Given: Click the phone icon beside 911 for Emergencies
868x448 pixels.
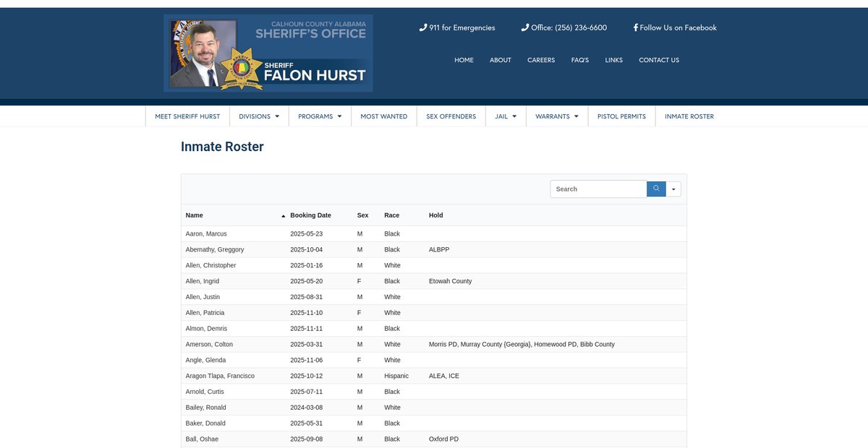Looking at the screenshot, I should [x=423, y=27].
